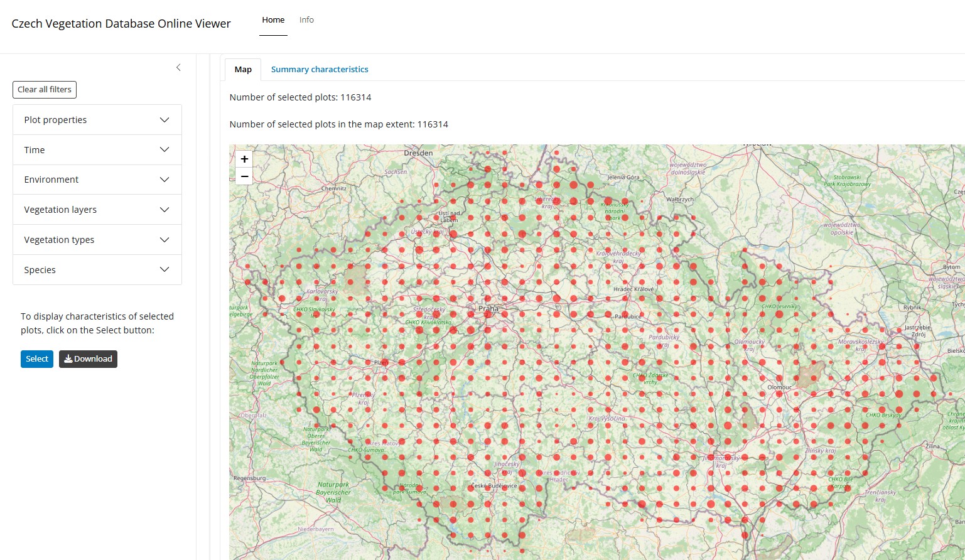Click the Download button
Viewport: 965px width, 560px height.
click(x=88, y=359)
